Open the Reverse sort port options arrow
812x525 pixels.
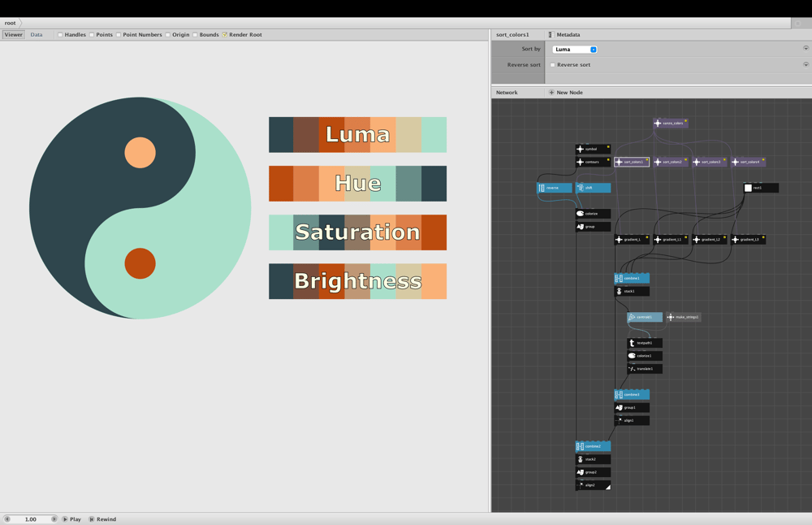[x=806, y=65]
